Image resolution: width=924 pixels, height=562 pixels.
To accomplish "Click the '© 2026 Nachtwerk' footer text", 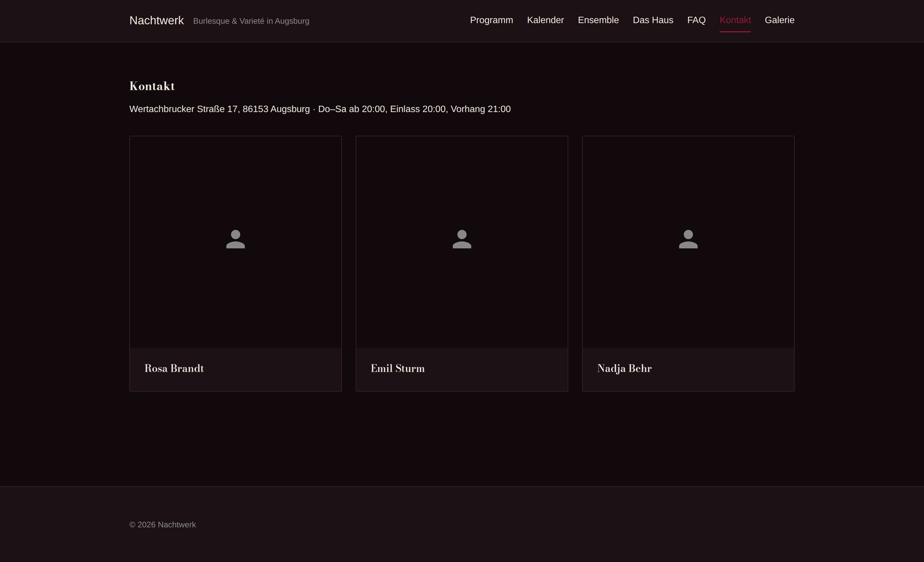I will pos(162,524).
